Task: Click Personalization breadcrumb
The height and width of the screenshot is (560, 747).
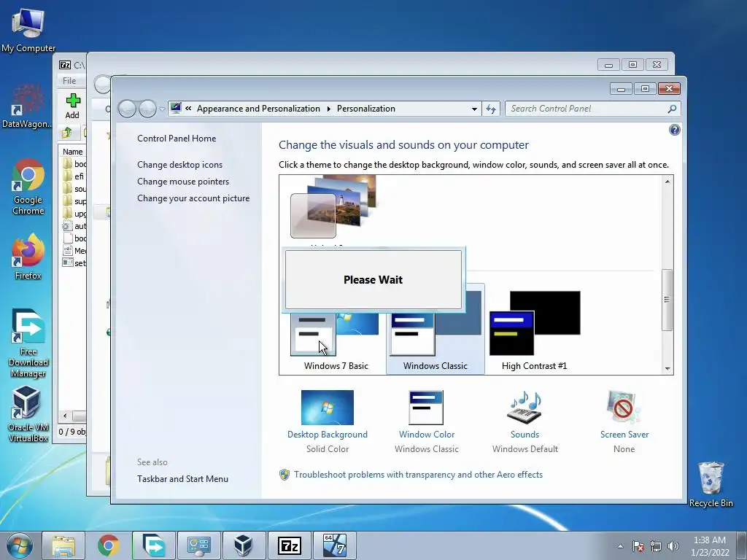Action: 366,109
